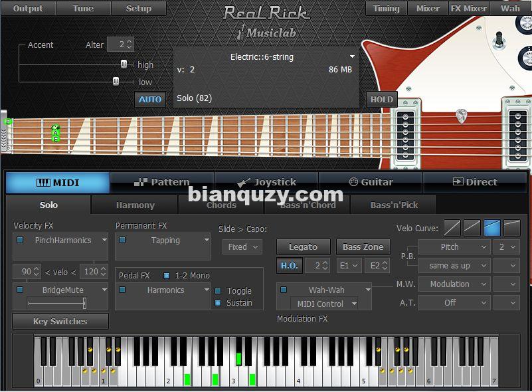The width and height of the screenshot is (532, 392).
Task: Click the pickup selector switch on the guitar
Action: pyautogui.click(x=499, y=41)
